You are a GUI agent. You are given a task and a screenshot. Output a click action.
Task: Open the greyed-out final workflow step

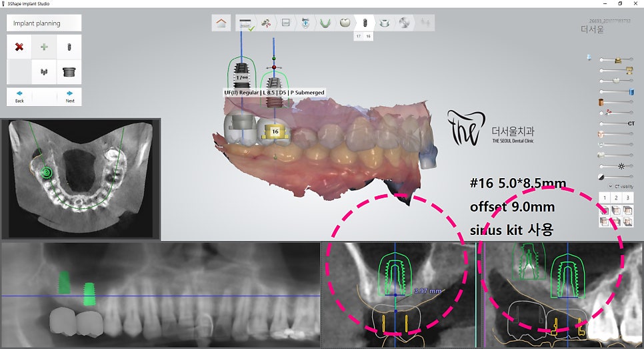coord(425,23)
